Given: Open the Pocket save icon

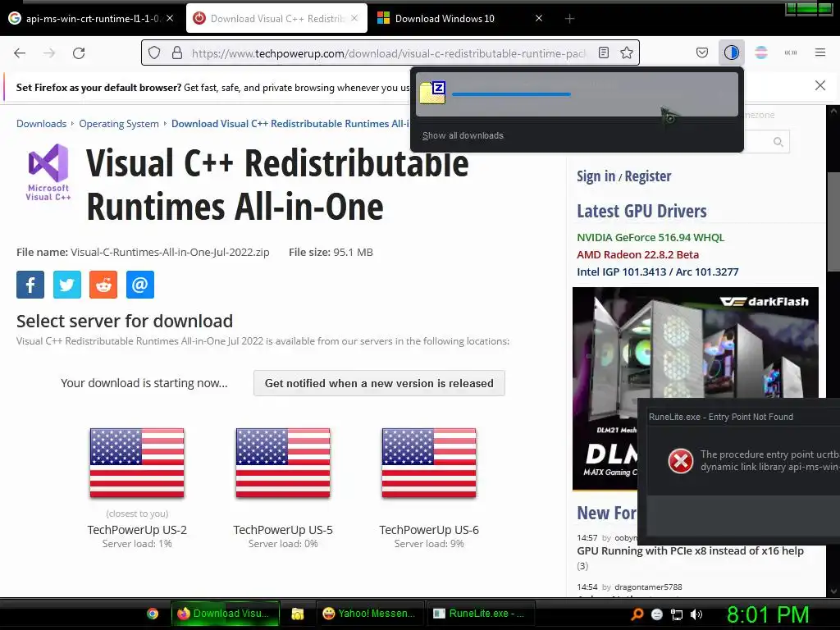Looking at the screenshot, I should click(702, 52).
